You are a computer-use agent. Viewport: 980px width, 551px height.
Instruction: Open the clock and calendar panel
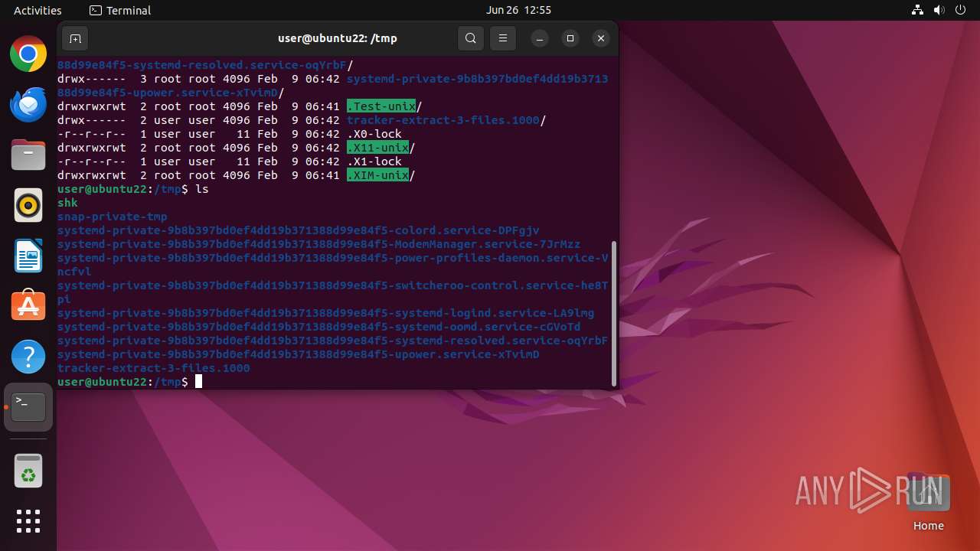518,10
